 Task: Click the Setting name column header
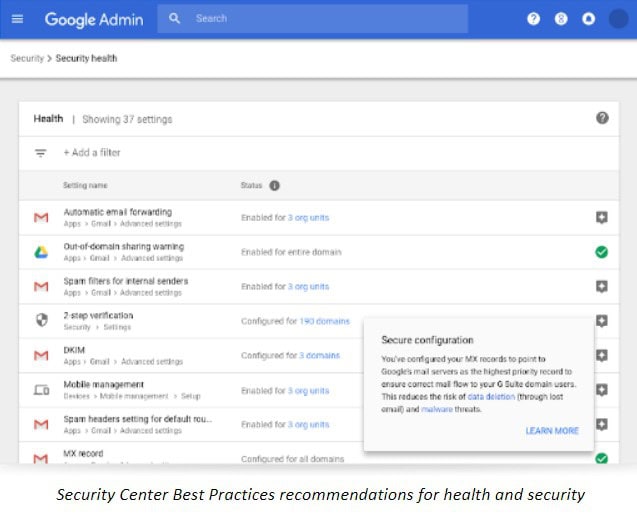[85, 185]
